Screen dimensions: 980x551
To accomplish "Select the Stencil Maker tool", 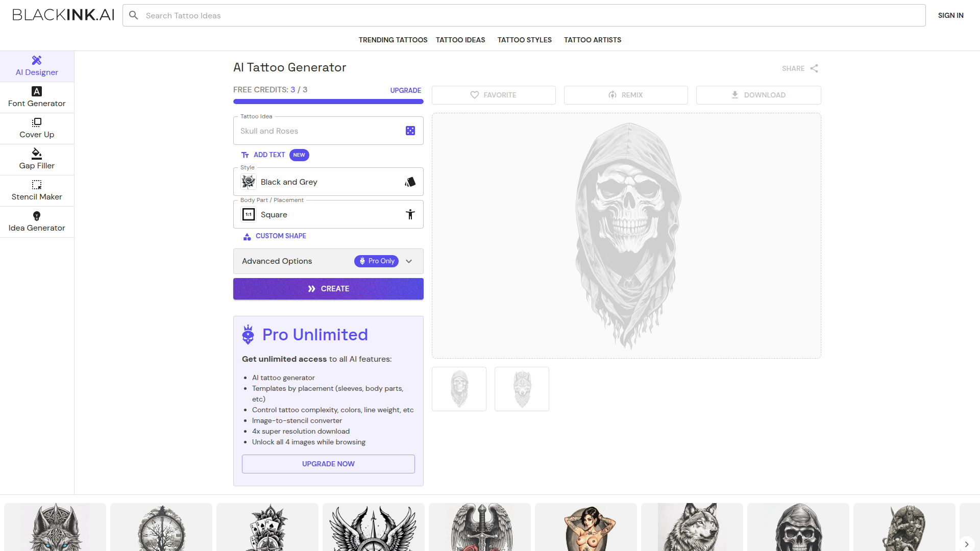I will (36, 190).
